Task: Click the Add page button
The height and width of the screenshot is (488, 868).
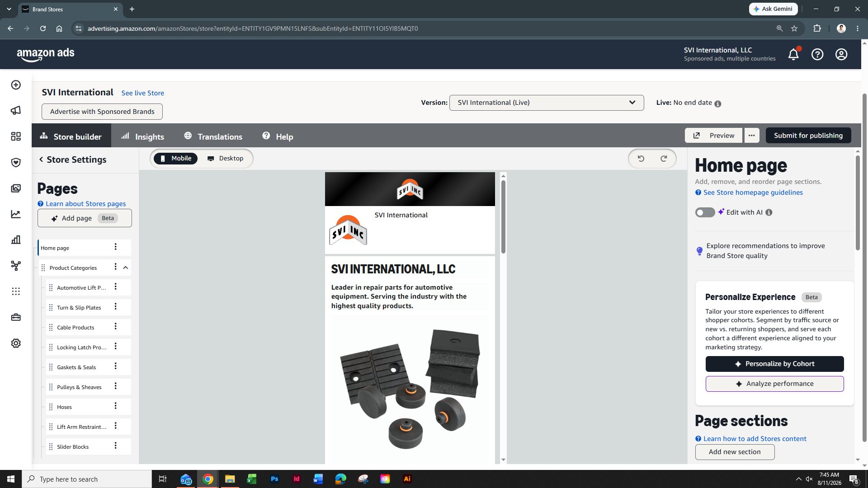Action: coord(85,218)
